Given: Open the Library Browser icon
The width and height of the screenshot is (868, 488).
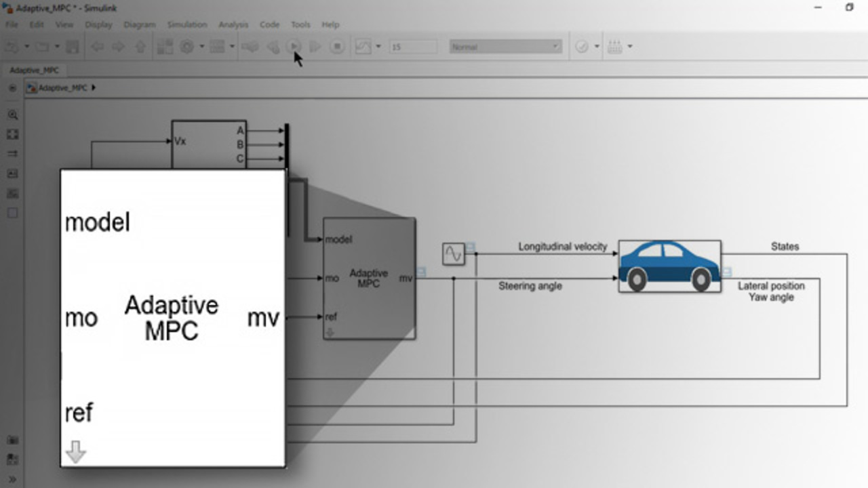Looking at the screenshot, I should click(x=165, y=47).
